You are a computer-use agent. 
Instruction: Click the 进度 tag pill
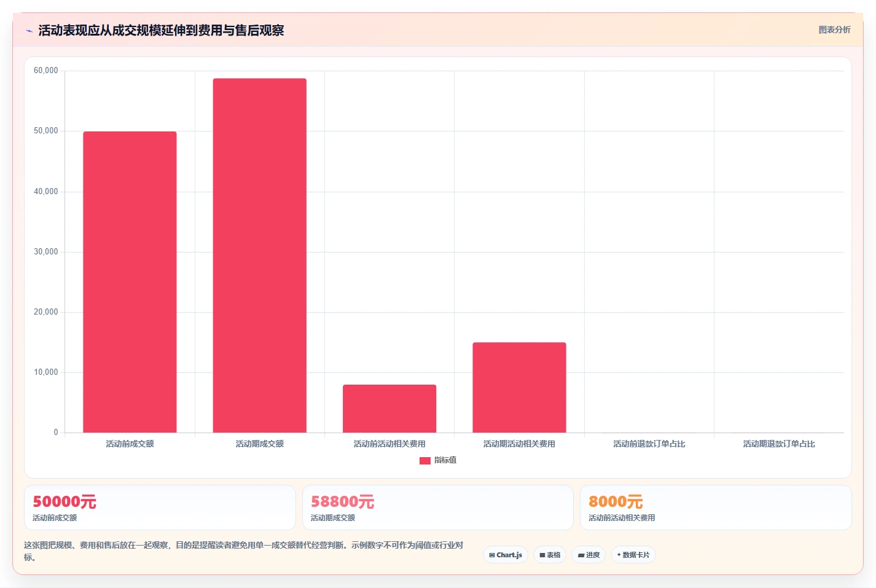coord(589,555)
